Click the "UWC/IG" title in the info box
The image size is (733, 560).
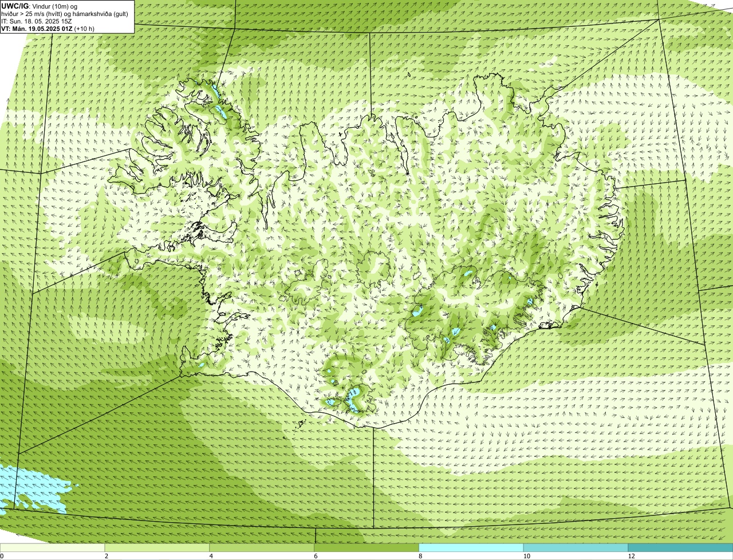(x=14, y=6)
